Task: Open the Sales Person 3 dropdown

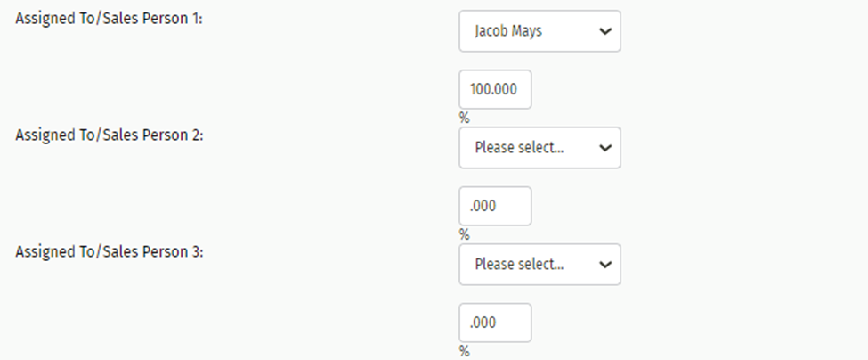Action: [539, 265]
